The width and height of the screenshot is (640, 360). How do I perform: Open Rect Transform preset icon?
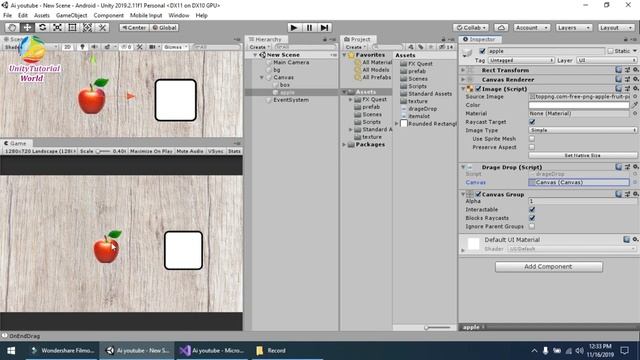point(627,70)
